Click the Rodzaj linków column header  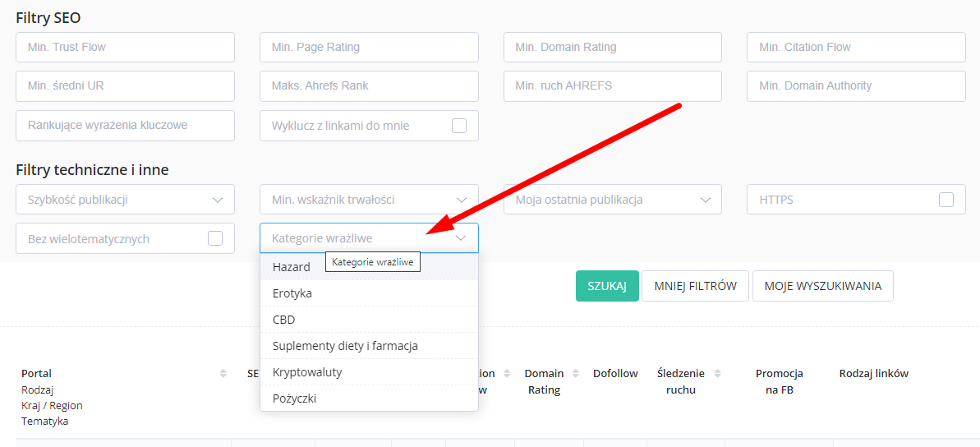(x=874, y=373)
